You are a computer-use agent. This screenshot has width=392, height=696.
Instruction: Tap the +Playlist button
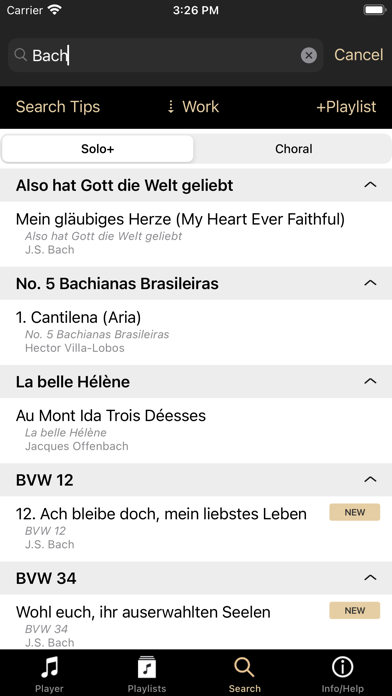click(x=346, y=107)
